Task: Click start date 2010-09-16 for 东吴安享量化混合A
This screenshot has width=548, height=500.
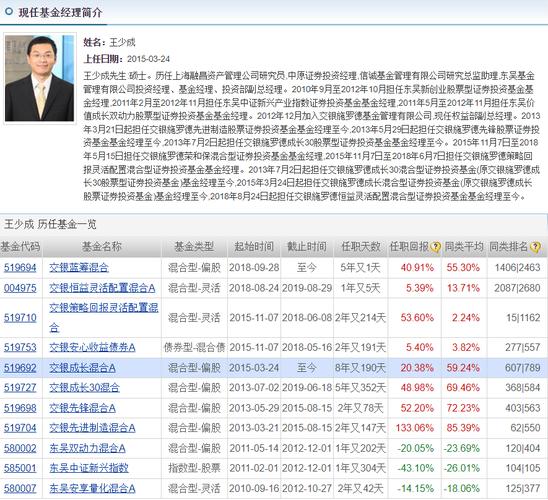Action: coord(254,488)
